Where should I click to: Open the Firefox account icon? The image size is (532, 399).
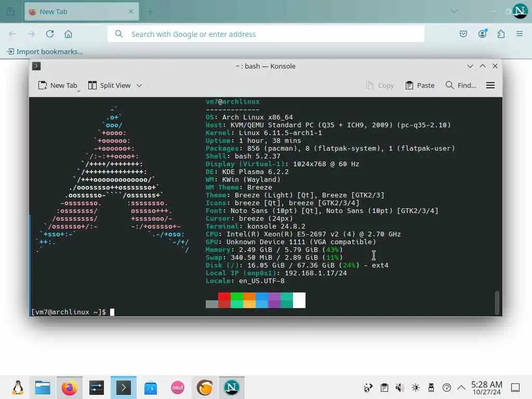pos(483,34)
